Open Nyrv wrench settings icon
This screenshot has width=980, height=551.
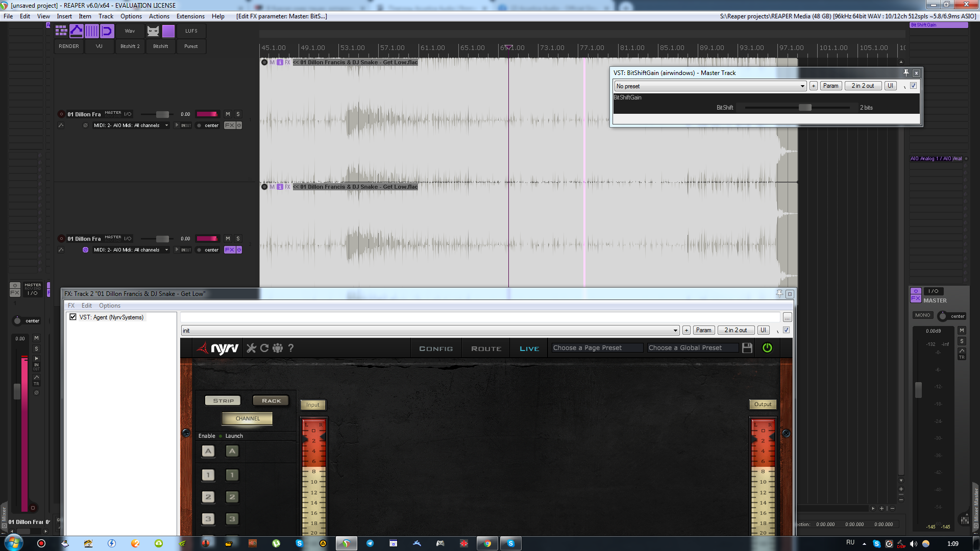coord(251,348)
